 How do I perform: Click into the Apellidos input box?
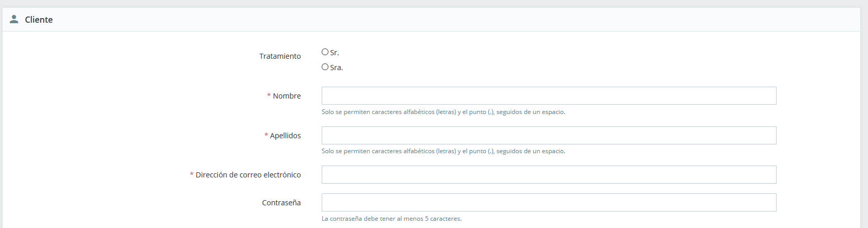(548, 136)
